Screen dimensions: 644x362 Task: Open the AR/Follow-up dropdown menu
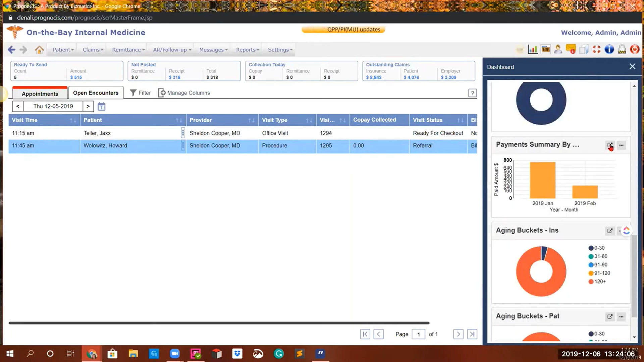coord(172,50)
